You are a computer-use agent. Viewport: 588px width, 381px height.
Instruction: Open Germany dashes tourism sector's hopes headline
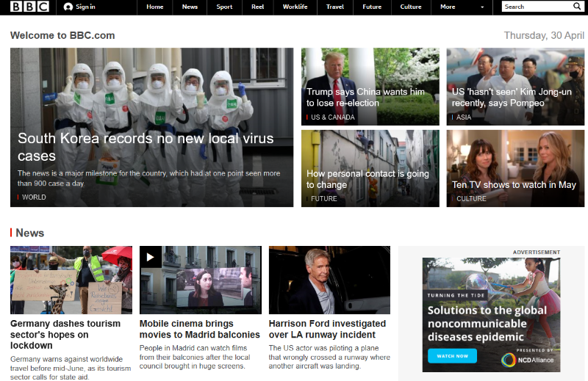pos(65,335)
